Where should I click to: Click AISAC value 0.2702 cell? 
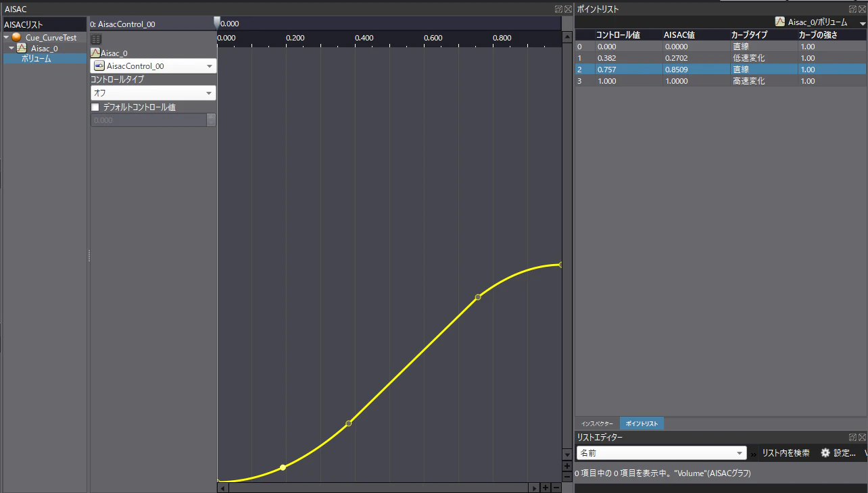tap(696, 58)
